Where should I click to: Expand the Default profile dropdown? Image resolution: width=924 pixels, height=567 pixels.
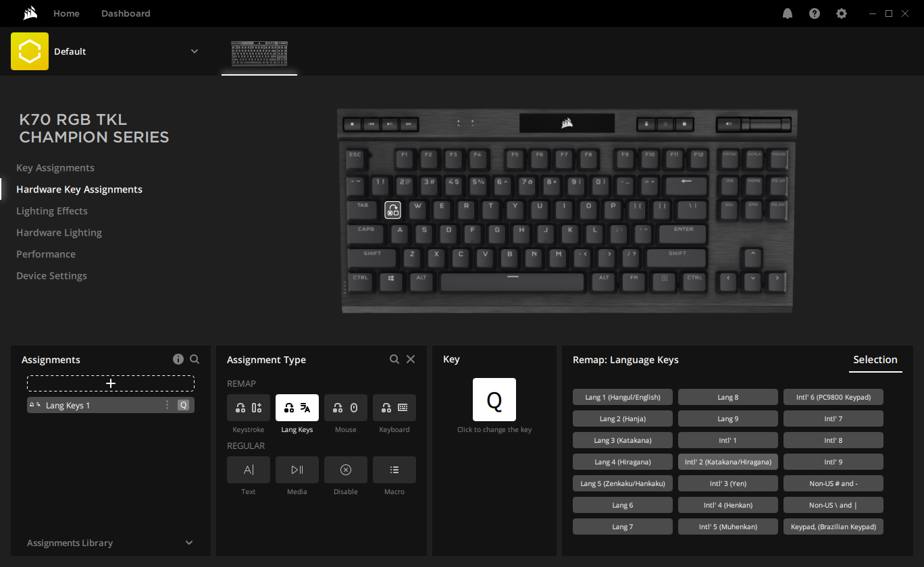point(195,51)
